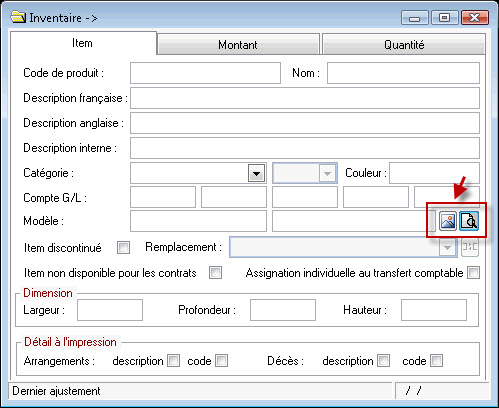Click the first Modèle input field

click(x=198, y=221)
